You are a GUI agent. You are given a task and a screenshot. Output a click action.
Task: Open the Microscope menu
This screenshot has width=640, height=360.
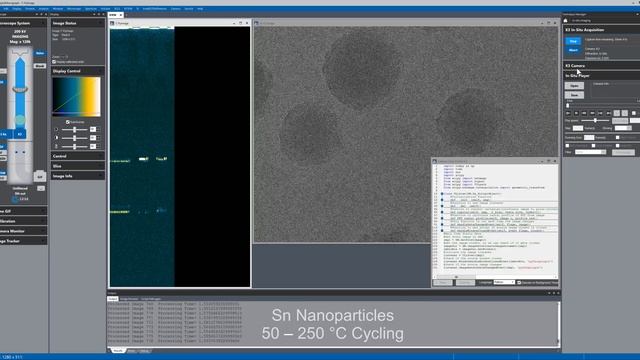tap(74, 9)
